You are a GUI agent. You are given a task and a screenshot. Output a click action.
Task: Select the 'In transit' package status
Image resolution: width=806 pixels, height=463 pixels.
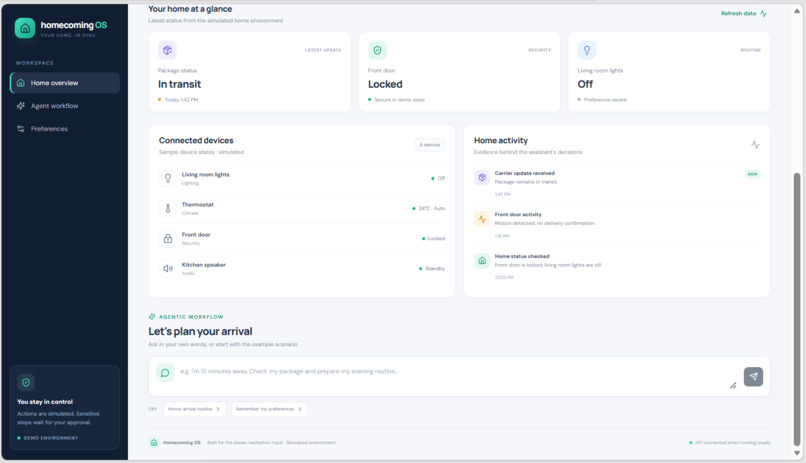tap(179, 84)
